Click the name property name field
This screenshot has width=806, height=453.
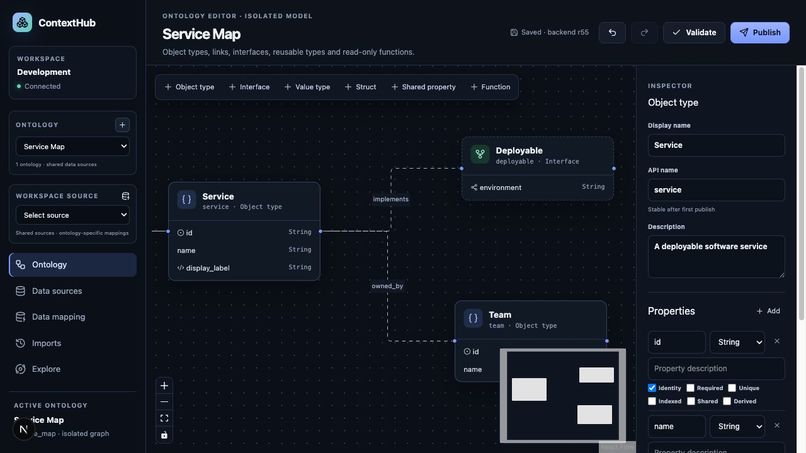coord(676,427)
